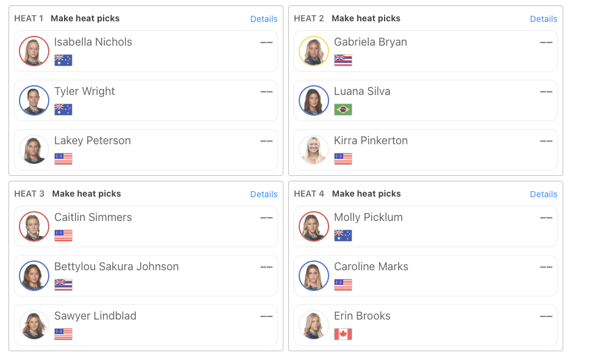590x364 pixels.
Task: Click Gabriela Bryan's Hawaii flag icon
Action: pos(343,60)
